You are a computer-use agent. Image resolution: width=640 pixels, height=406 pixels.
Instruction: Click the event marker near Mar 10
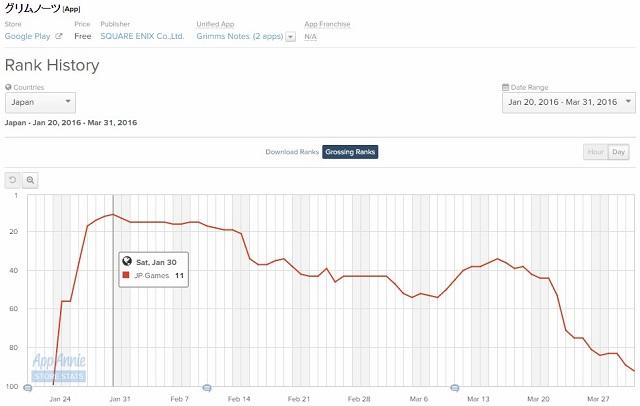point(455,387)
